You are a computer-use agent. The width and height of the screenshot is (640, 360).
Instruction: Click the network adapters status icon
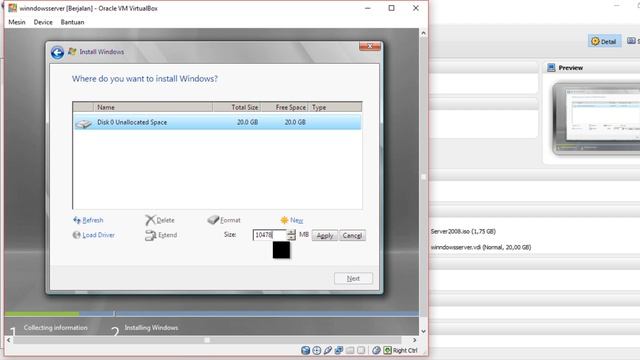click(x=339, y=350)
